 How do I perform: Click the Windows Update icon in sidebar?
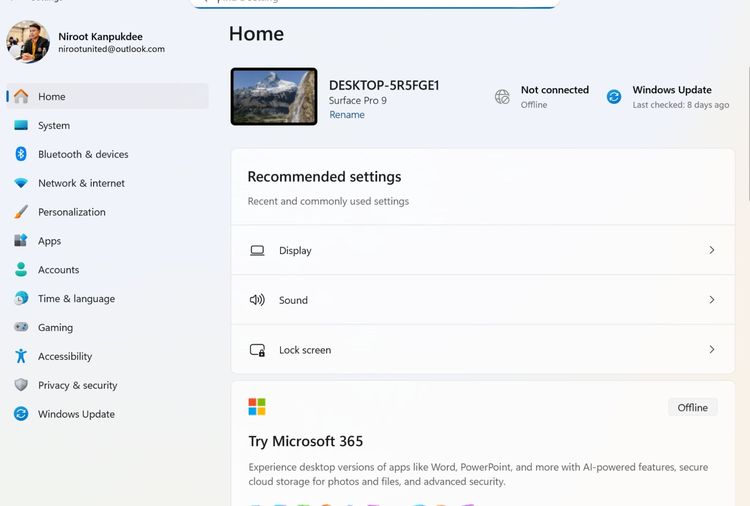tap(21, 414)
